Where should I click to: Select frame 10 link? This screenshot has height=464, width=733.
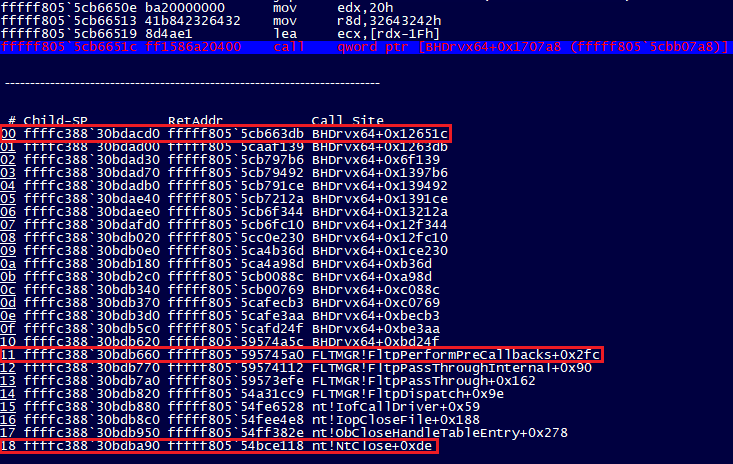pos(8,341)
